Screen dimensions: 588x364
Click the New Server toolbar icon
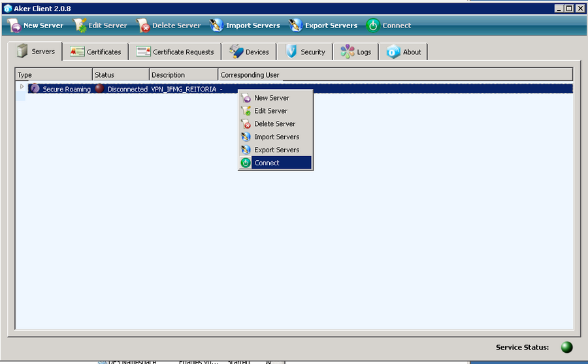click(14, 25)
